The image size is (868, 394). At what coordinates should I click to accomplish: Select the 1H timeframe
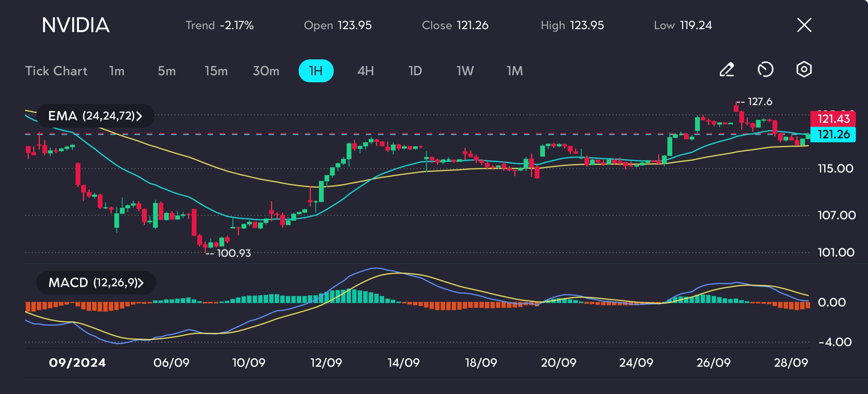(x=316, y=71)
